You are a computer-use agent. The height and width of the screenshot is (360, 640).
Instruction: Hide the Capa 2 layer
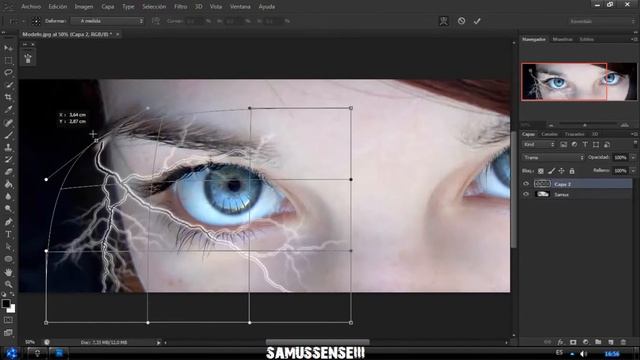pos(526,184)
